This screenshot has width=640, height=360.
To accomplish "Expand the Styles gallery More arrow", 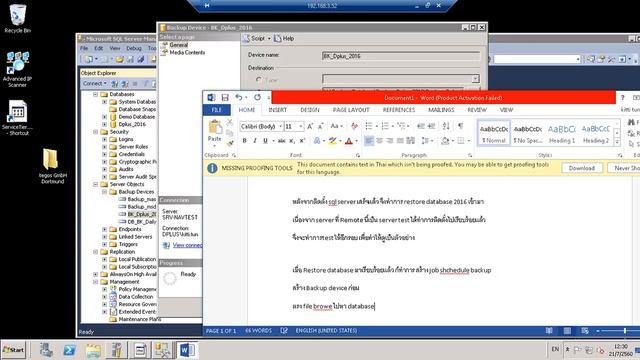I will pos(617,142).
